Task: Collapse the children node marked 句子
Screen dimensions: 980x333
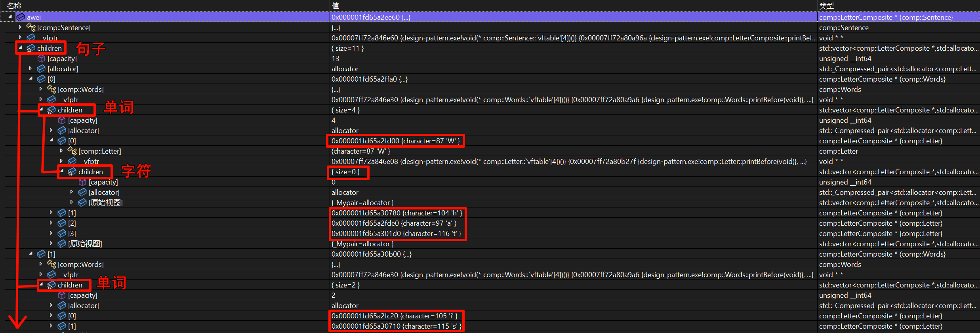Action: pos(21,48)
